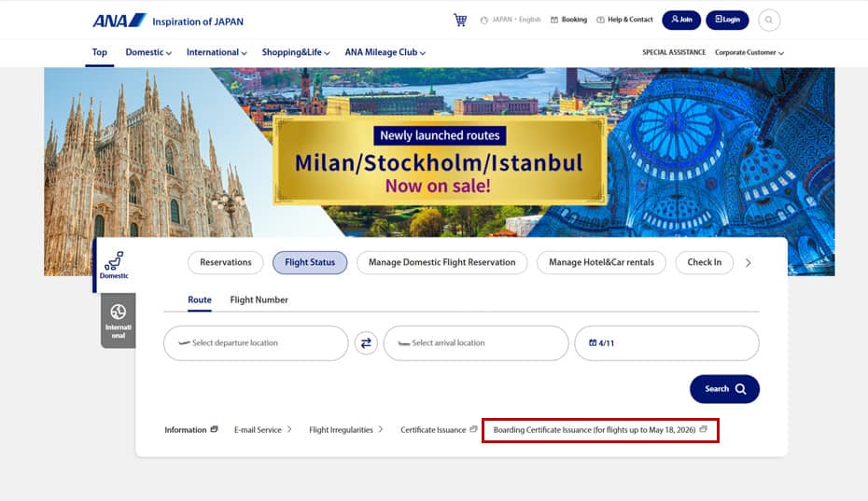
Task: Expand the Domestic menu
Action: pyautogui.click(x=148, y=53)
